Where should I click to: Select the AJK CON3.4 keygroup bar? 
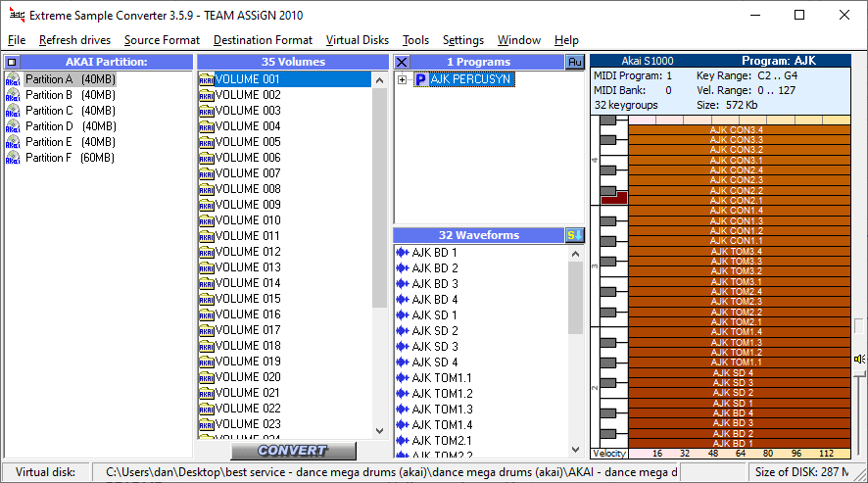(736, 130)
